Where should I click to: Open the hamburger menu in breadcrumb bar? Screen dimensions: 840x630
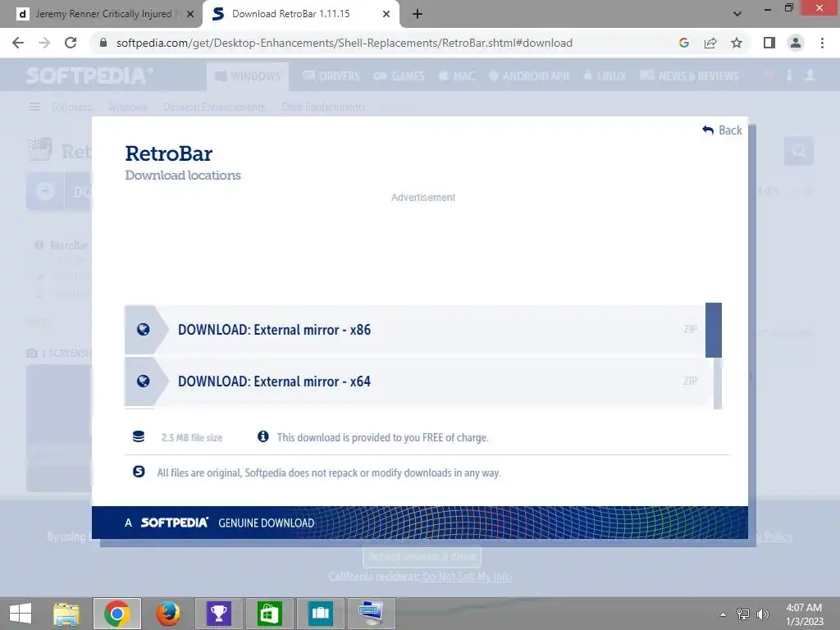[34, 107]
